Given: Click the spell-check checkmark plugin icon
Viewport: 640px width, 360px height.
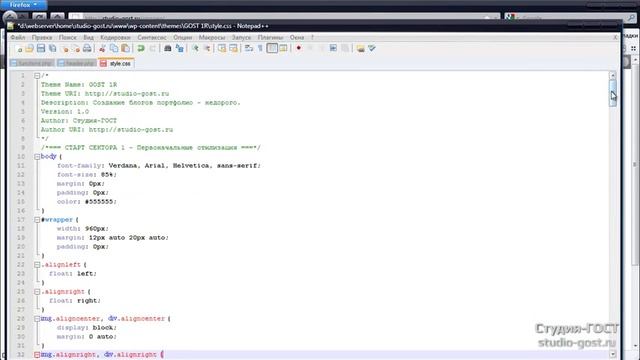Looking at the screenshot, I should [x=371, y=48].
